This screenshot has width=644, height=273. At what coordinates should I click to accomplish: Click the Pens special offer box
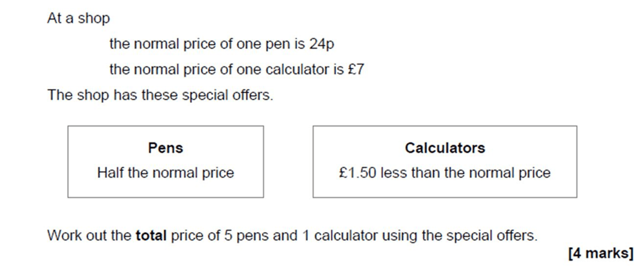click(165, 161)
